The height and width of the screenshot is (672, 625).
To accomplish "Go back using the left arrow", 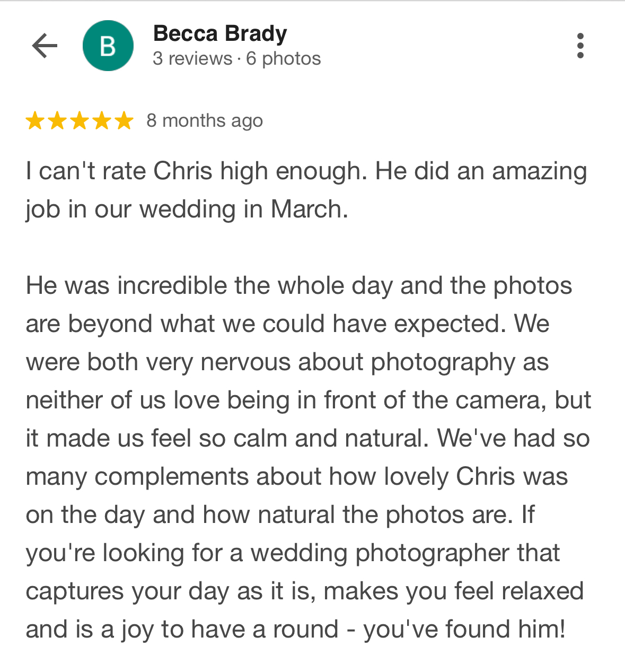I will pyautogui.click(x=45, y=46).
